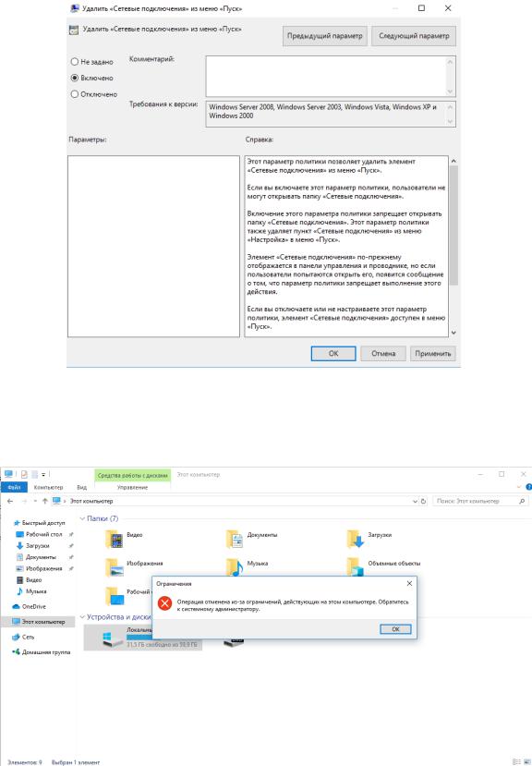Click the policy setting icon beside title
Screen dimensions: 532x766
pos(74,30)
